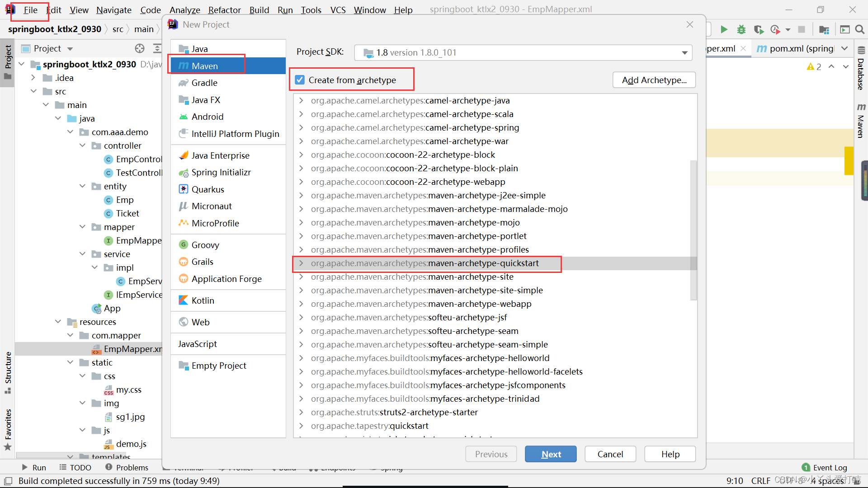This screenshot has height=488, width=868.
Task: Click the Next button
Action: pos(551,454)
